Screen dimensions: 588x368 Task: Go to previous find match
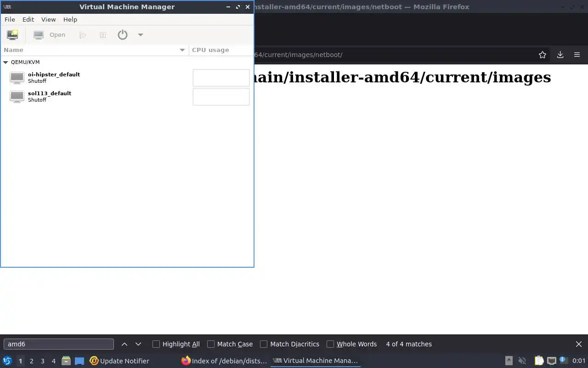(x=124, y=344)
